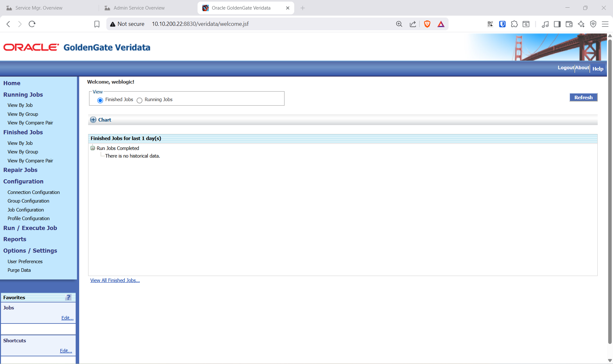
Task: Open Brave Shields lion icon
Action: tap(427, 24)
